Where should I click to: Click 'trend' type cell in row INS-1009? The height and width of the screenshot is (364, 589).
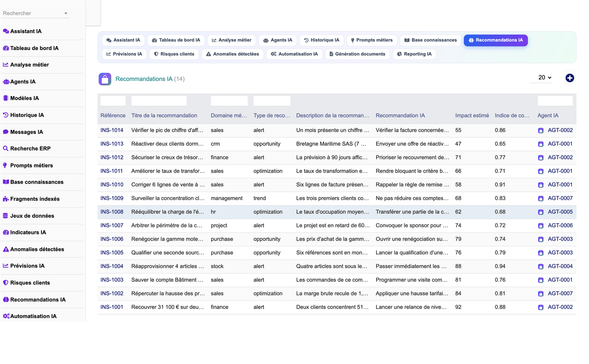coord(260,198)
